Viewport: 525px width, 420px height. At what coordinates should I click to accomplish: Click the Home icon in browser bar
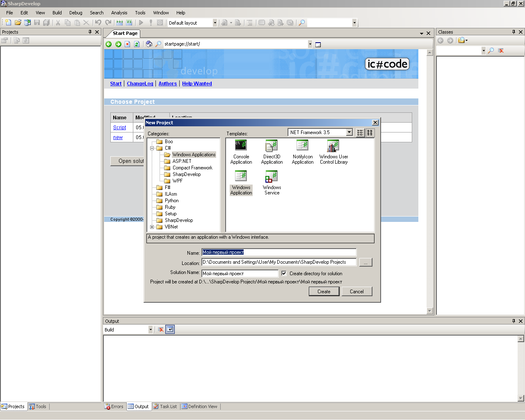coord(149,44)
